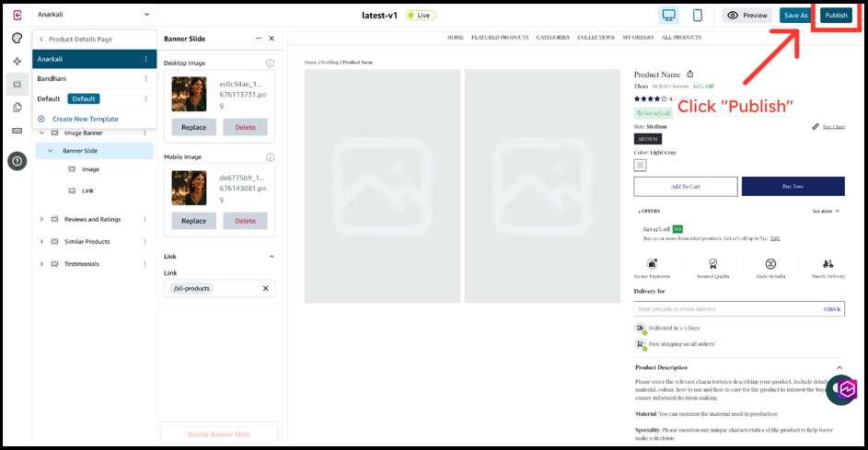Open Anarkali template options menu
Screen dimensions: 868x450
pos(145,59)
